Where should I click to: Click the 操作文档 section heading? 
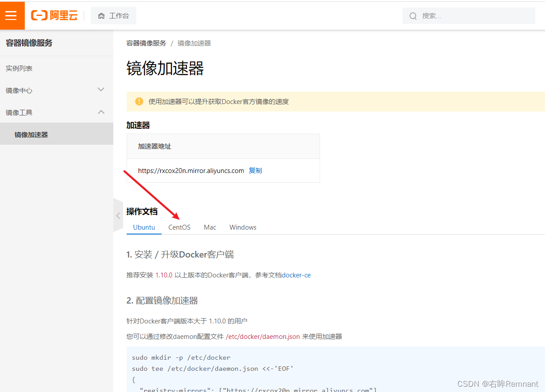(x=142, y=211)
